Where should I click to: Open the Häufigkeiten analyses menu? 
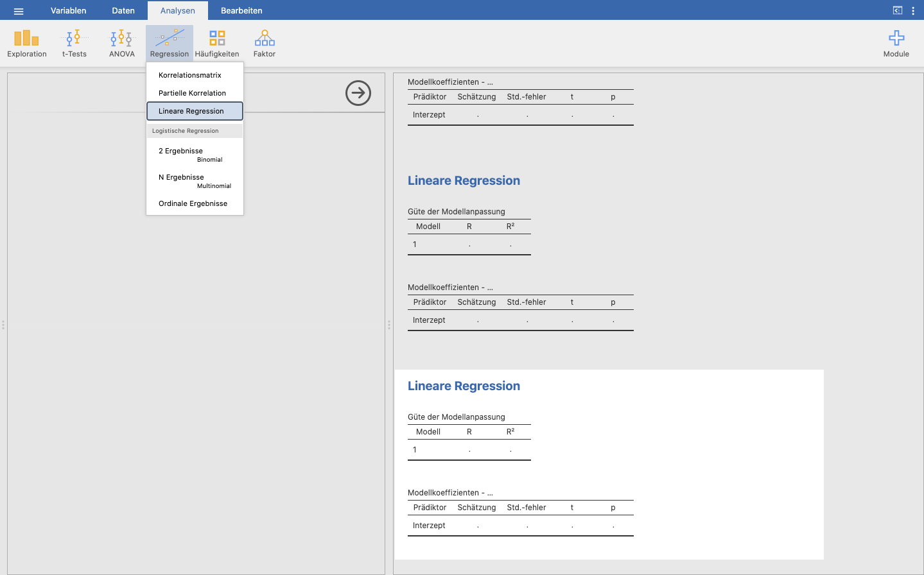click(x=217, y=44)
